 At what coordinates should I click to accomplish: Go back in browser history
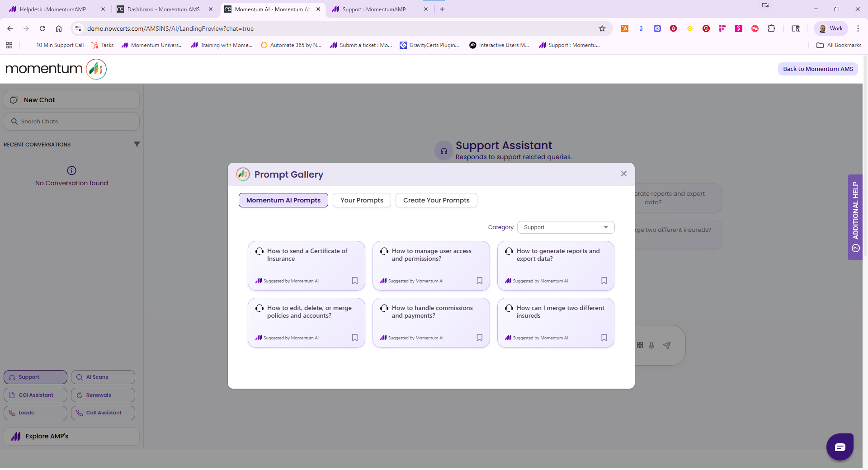click(10, 28)
